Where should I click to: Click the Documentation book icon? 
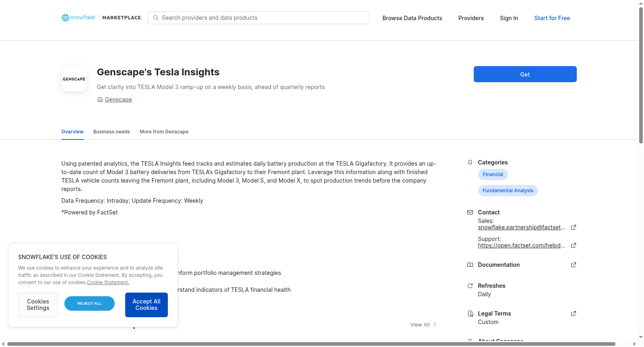pyautogui.click(x=470, y=265)
